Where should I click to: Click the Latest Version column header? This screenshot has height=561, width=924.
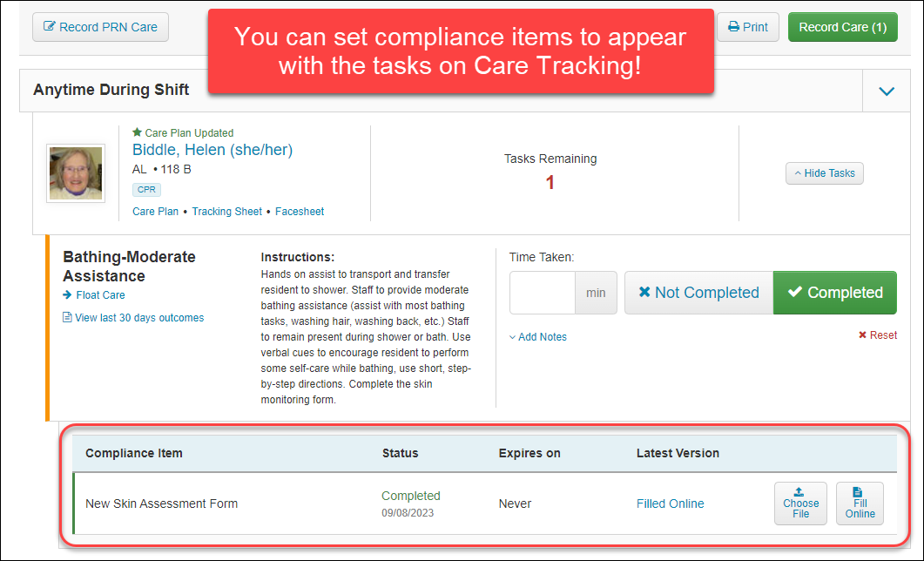[678, 453]
